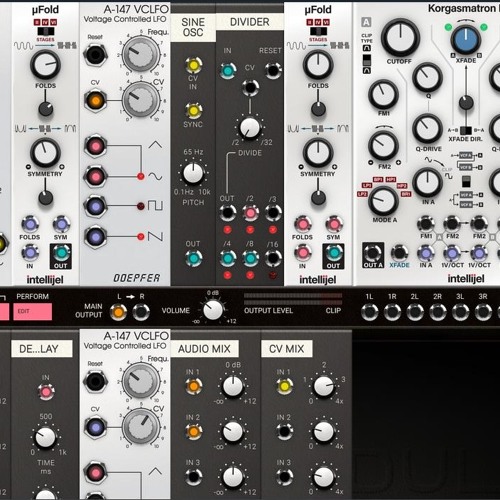Viewport: 500px width, 500px height.
Task: Click the left µFold FOLDS CV jack
Action: [30, 224]
